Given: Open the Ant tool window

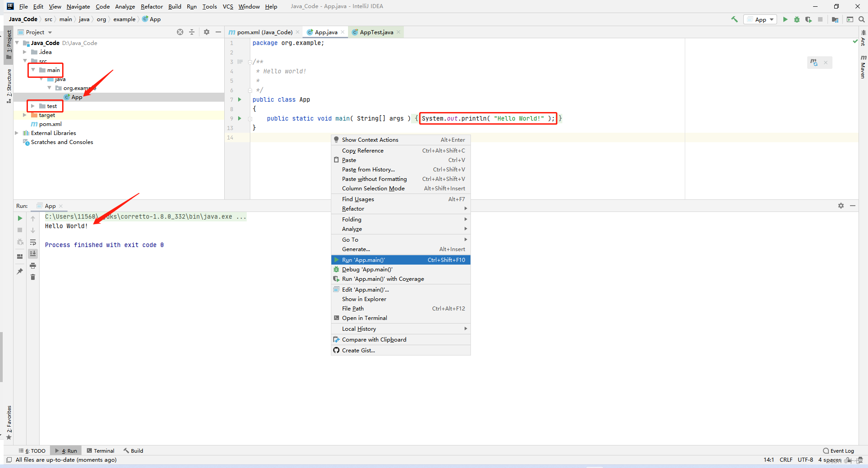Looking at the screenshot, I should point(863,39).
